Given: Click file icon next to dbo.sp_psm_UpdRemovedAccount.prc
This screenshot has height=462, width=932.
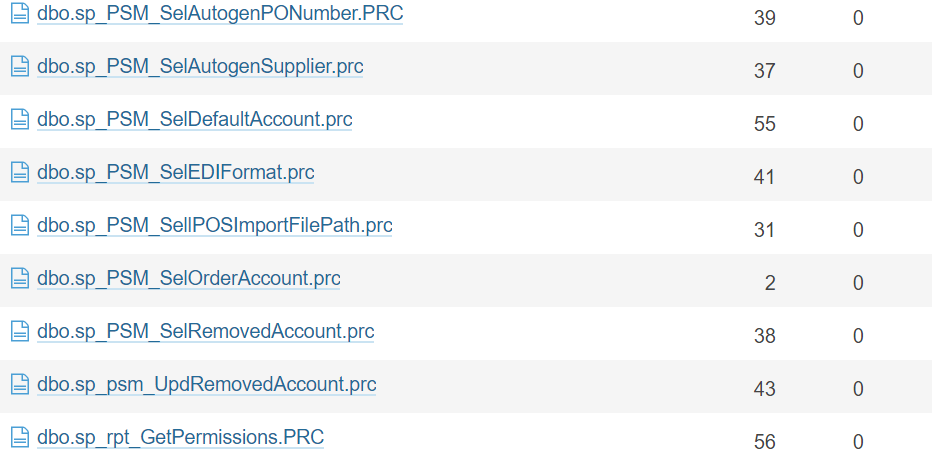Looking at the screenshot, I should [x=19, y=385].
